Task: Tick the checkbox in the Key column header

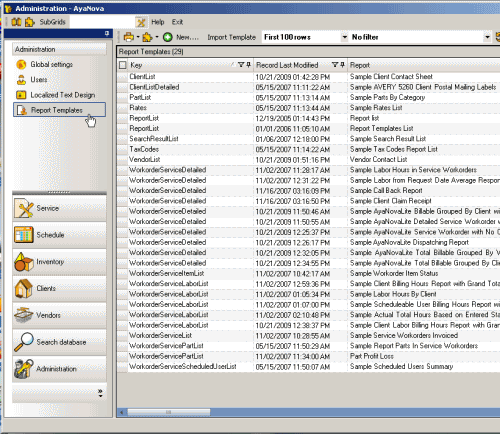Action: 123,65
